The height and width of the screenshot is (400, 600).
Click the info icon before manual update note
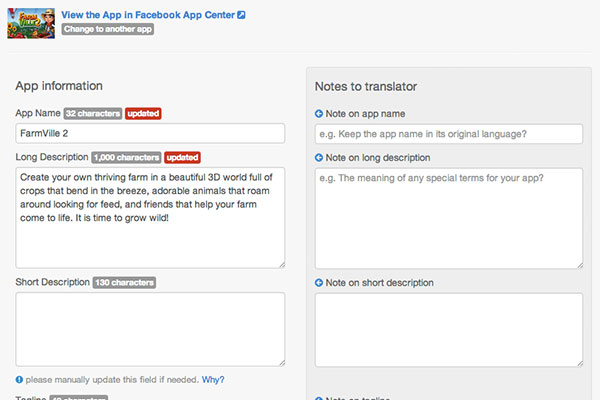19,380
